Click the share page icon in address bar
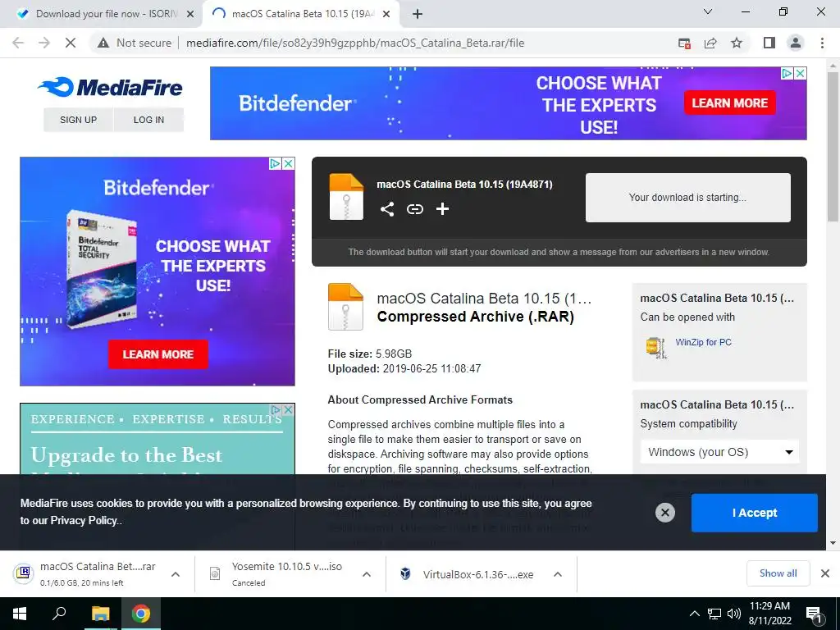 tap(710, 43)
